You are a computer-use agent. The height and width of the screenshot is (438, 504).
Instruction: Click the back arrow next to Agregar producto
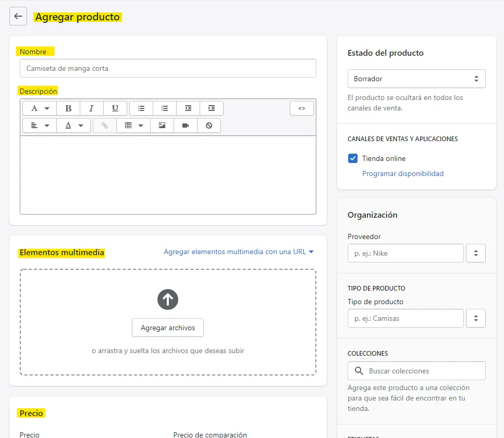coord(18,16)
